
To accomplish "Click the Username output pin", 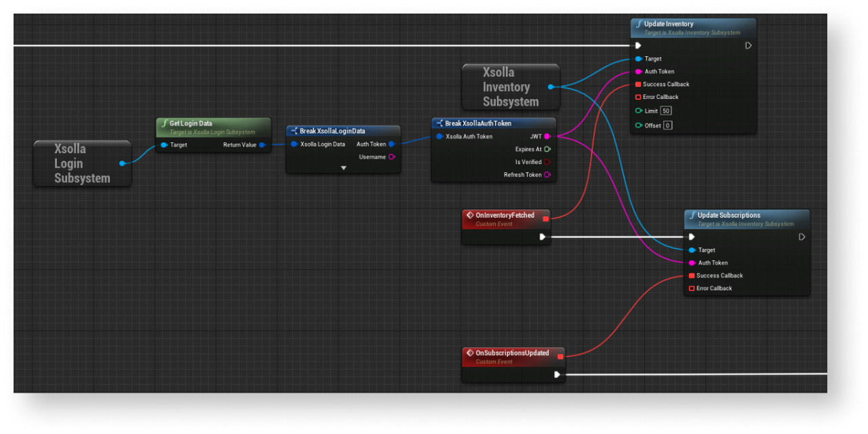I will tap(392, 157).
